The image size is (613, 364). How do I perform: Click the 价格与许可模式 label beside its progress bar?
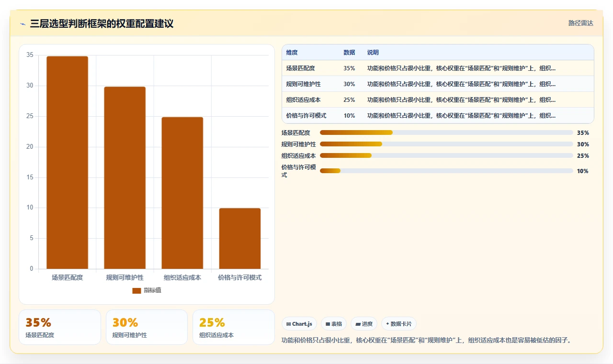click(x=298, y=171)
